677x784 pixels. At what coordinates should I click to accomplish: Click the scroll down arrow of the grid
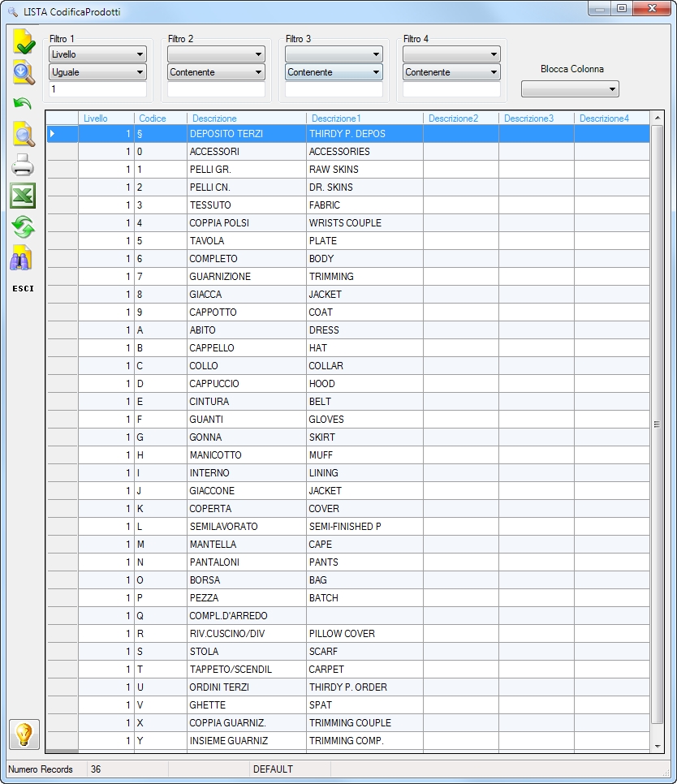click(658, 746)
